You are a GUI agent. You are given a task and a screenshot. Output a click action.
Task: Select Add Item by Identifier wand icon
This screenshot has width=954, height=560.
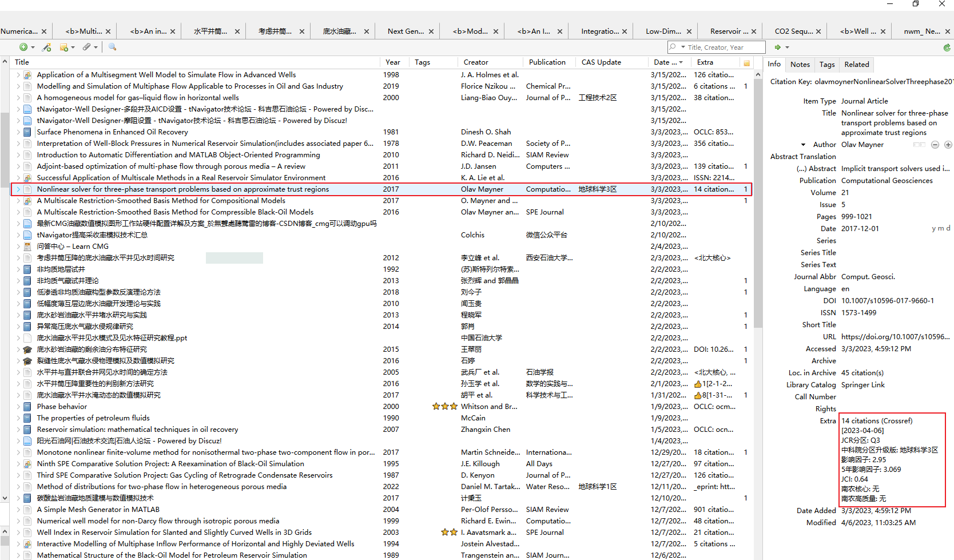(x=47, y=47)
